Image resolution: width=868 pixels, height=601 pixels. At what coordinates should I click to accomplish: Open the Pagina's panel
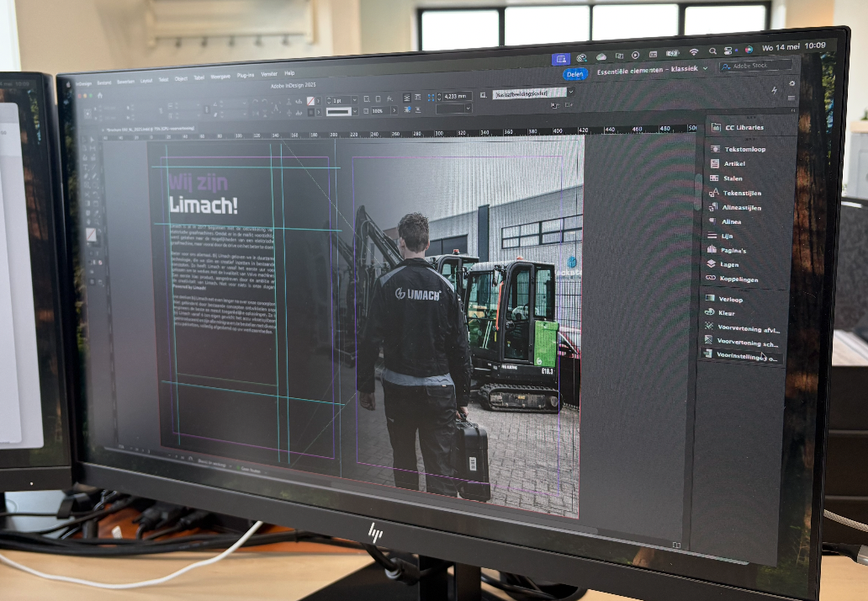pyautogui.click(x=728, y=250)
